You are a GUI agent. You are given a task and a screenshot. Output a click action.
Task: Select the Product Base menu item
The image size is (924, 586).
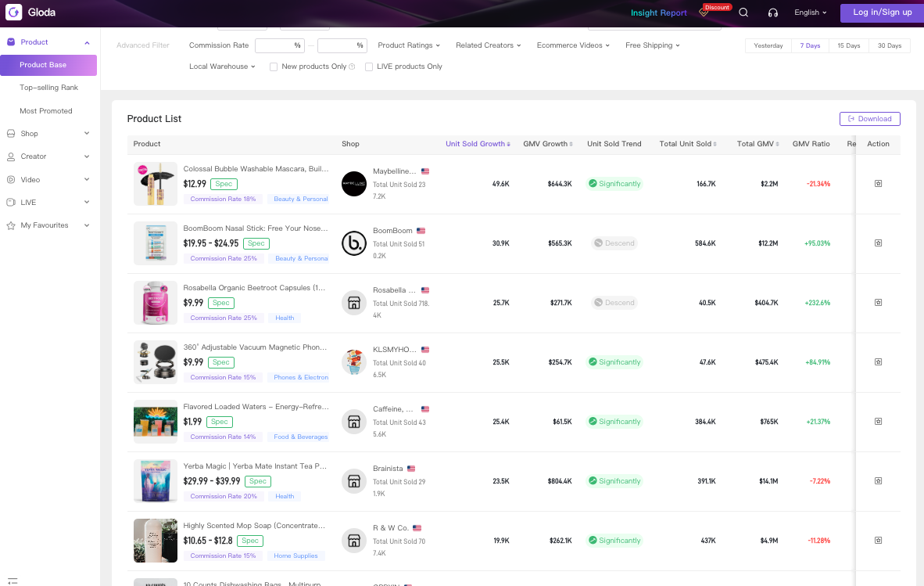tap(48, 65)
